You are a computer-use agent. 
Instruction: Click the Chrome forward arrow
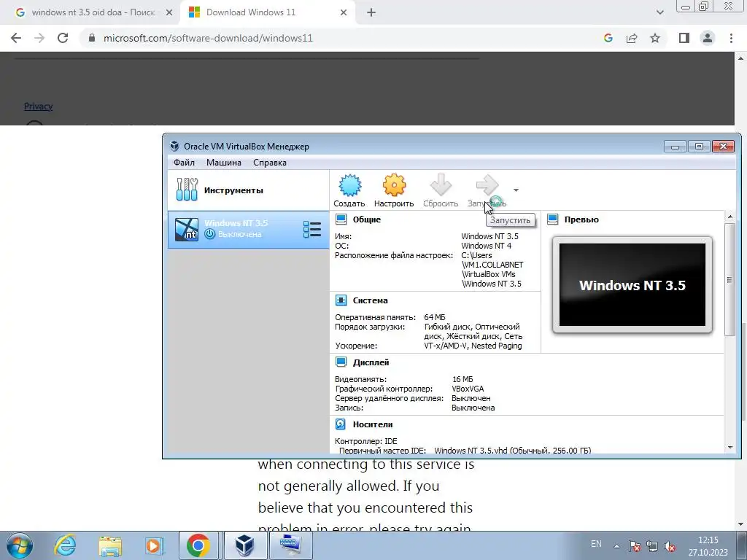pos(39,38)
